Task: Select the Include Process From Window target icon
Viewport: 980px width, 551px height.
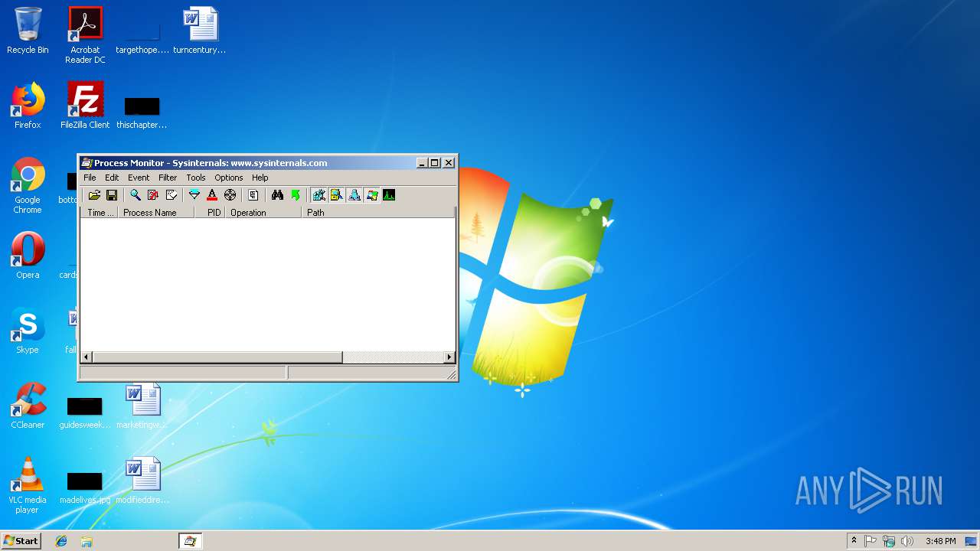Action: pyautogui.click(x=230, y=195)
